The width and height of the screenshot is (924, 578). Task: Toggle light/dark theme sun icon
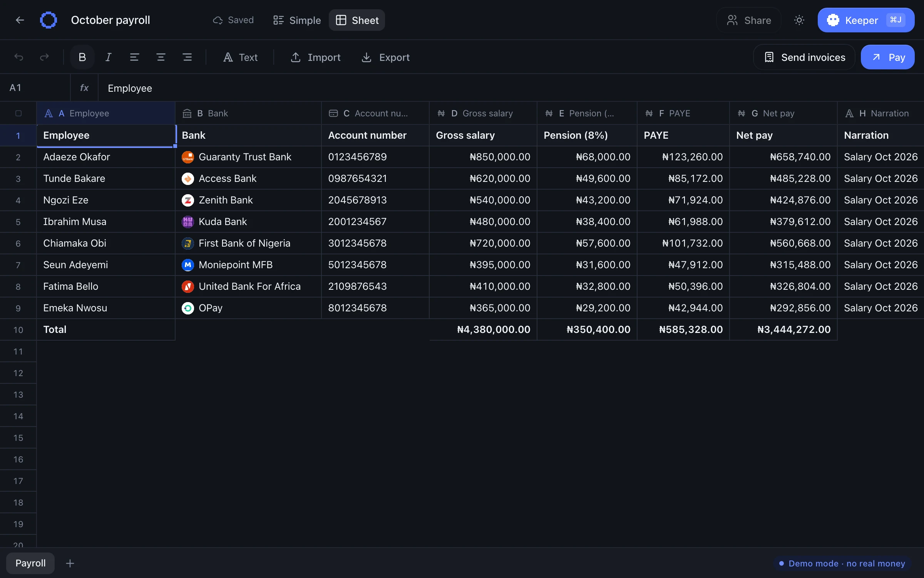click(799, 20)
